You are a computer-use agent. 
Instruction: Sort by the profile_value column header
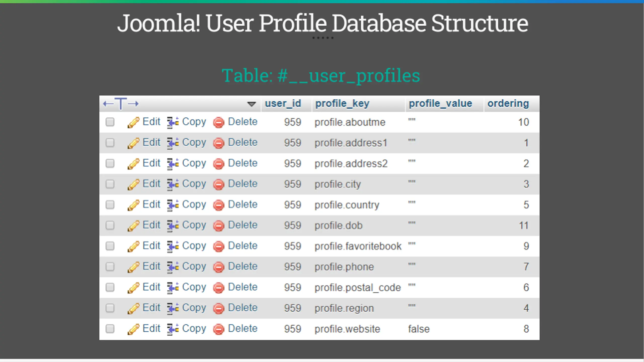(440, 103)
